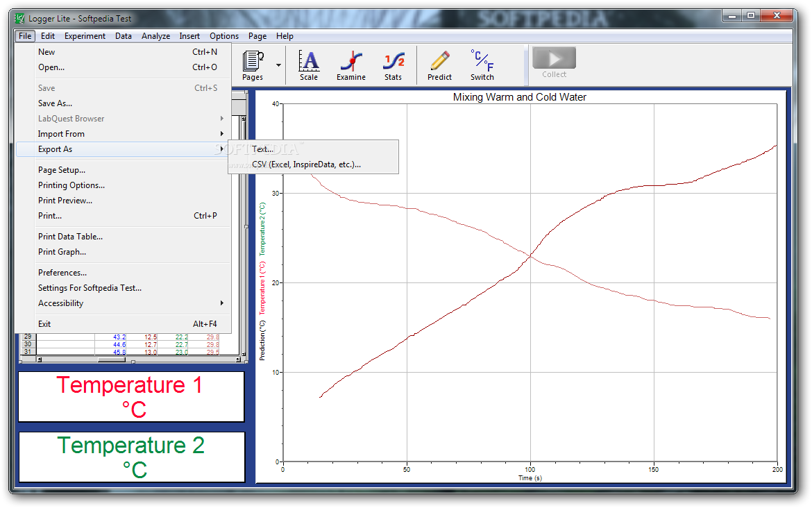812x508 pixels.
Task: Switch between Celsius and Fahrenheit units
Action: pyautogui.click(x=482, y=65)
